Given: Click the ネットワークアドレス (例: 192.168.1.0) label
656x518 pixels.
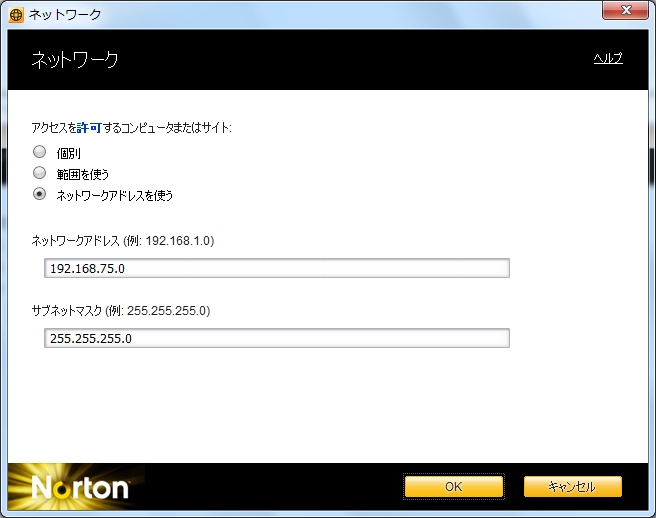Looking at the screenshot, I should point(123,241).
